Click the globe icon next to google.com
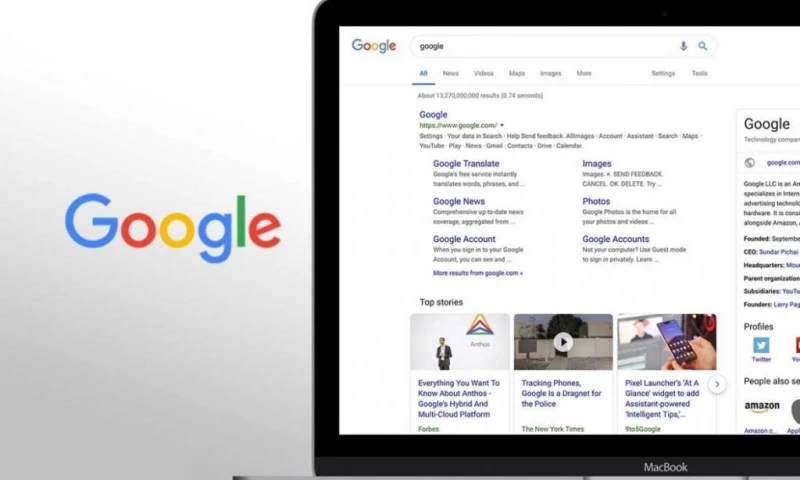This screenshot has height=480, width=800. pos(749,163)
